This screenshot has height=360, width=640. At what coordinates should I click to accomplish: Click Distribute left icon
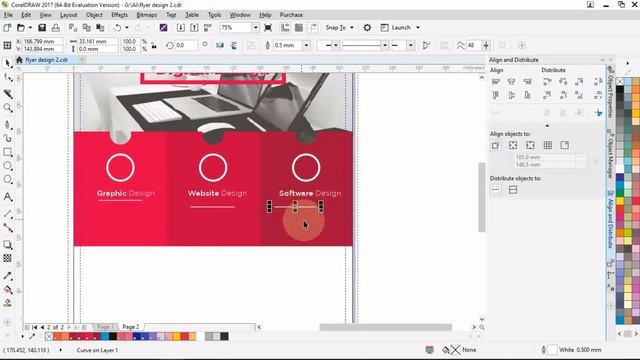click(547, 82)
